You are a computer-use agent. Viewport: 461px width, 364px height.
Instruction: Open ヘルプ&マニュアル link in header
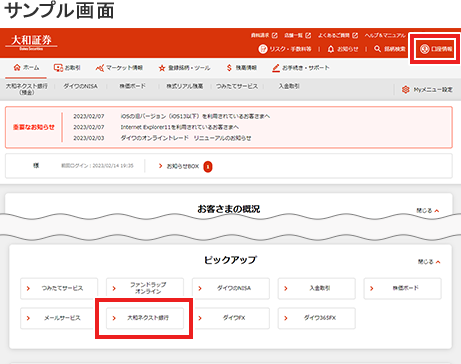pyautogui.click(x=385, y=35)
